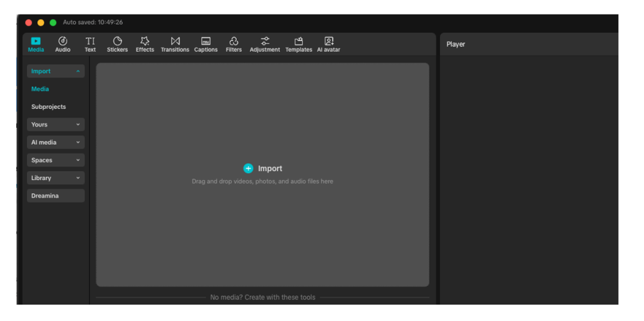Click the Media item under Import
This screenshot has height=321, width=644.
click(x=40, y=89)
